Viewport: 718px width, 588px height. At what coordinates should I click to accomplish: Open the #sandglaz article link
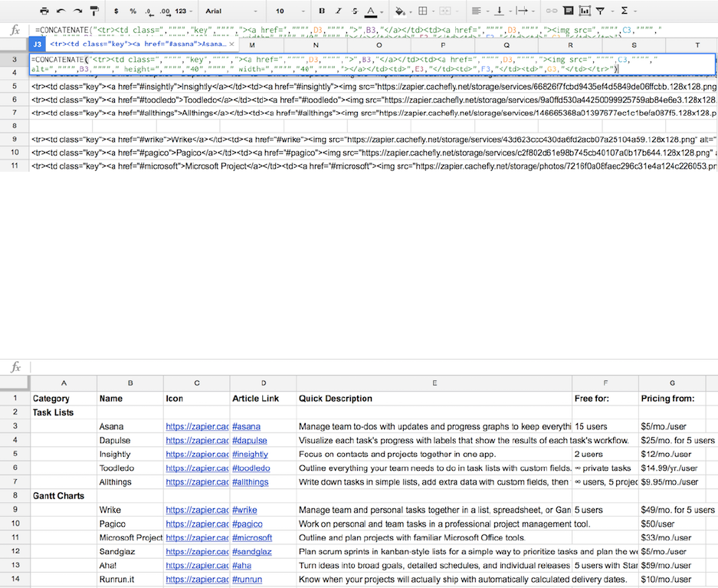[252, 552]
